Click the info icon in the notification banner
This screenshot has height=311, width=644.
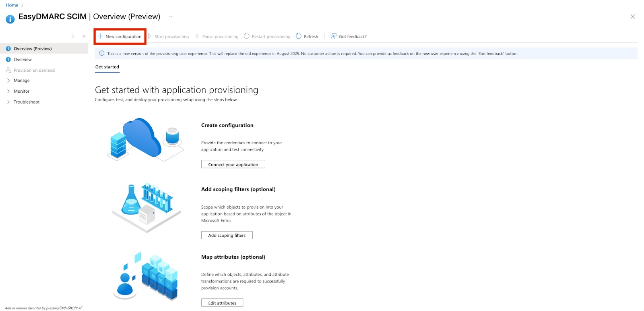(102, 53)
